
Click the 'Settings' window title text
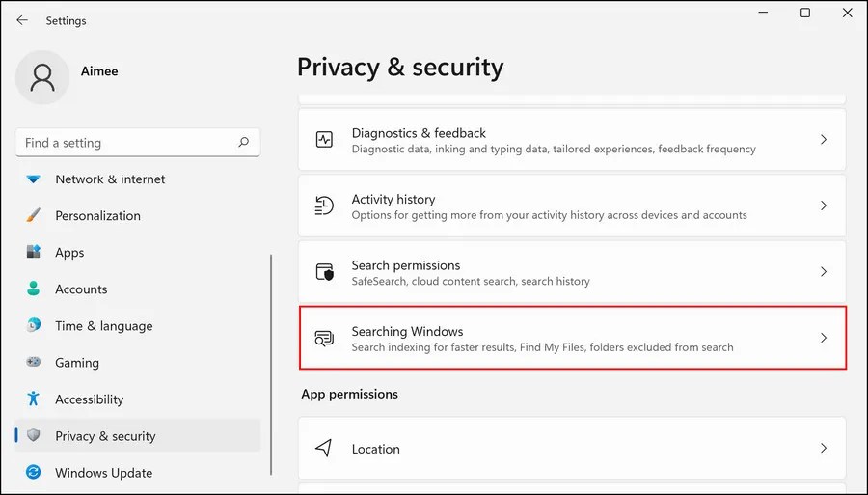66,20
